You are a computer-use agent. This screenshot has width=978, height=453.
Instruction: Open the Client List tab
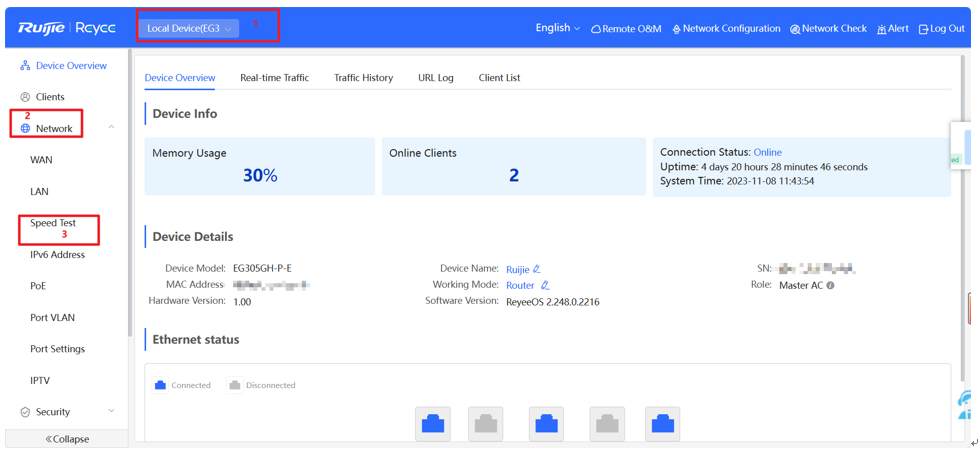[499, 78]
